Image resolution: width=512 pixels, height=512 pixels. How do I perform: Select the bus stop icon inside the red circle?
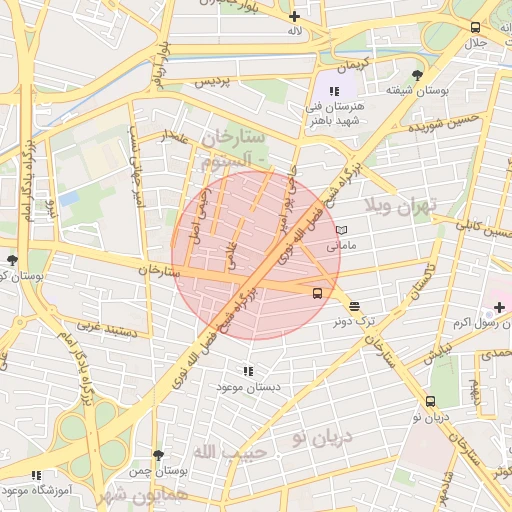pyautogui.click(x=317, y=293)
